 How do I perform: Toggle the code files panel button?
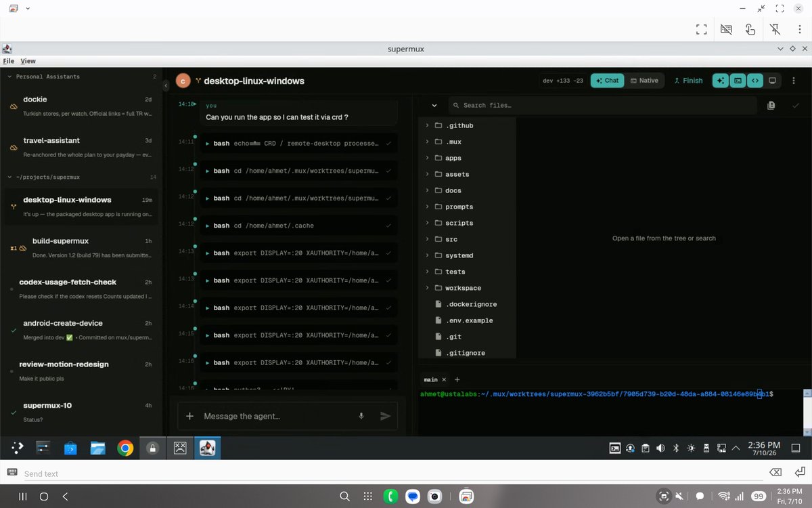pos(754,81)
